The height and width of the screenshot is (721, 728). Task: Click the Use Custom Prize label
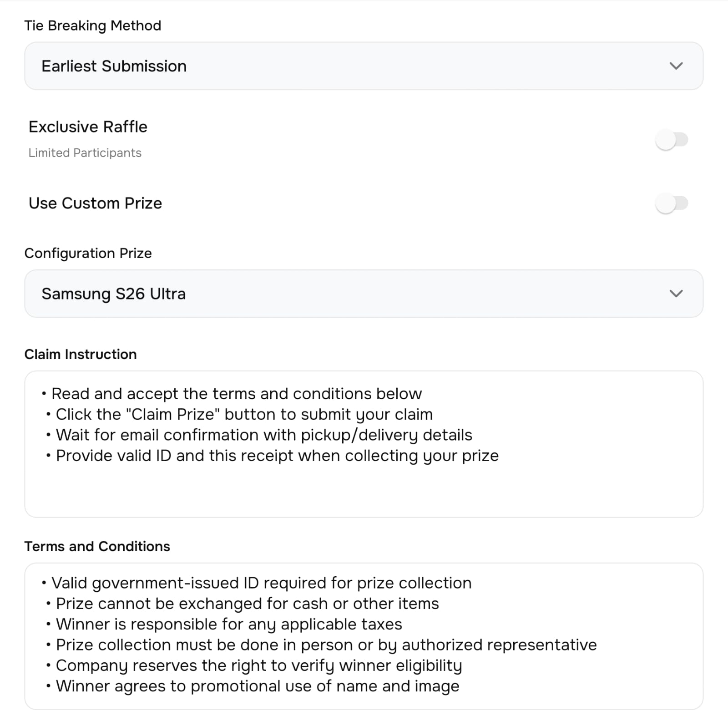[95, 203]
